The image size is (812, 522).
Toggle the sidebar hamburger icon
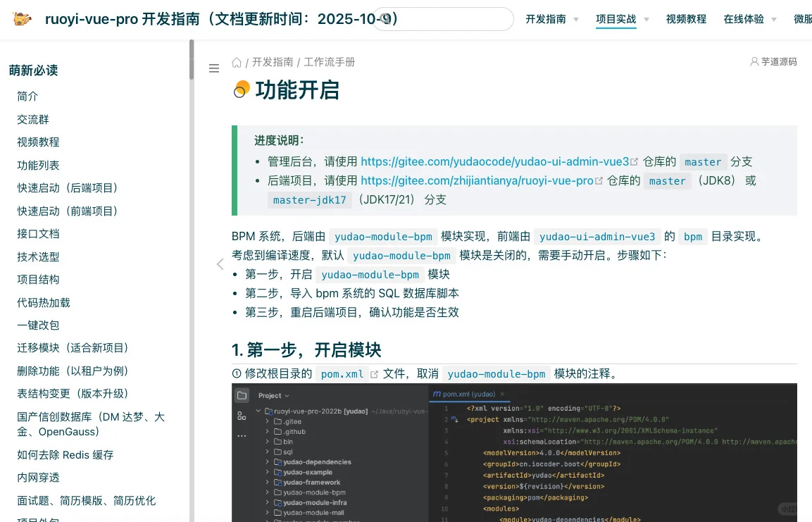[214, 68]
